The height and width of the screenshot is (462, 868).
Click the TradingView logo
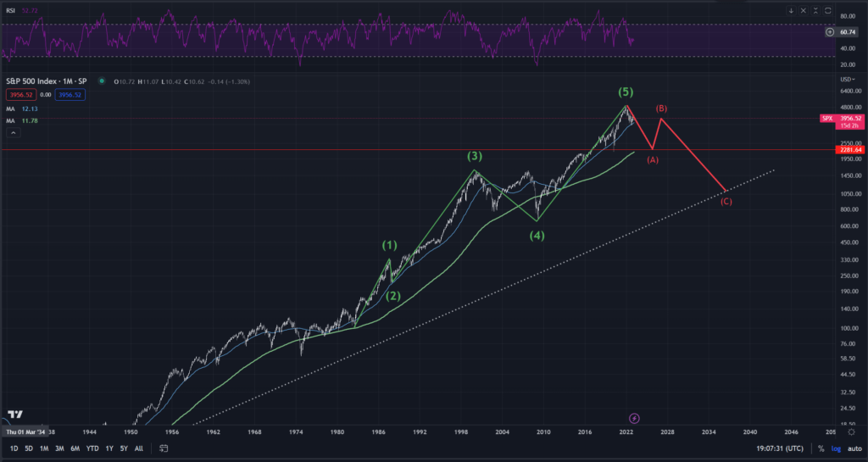15,415
